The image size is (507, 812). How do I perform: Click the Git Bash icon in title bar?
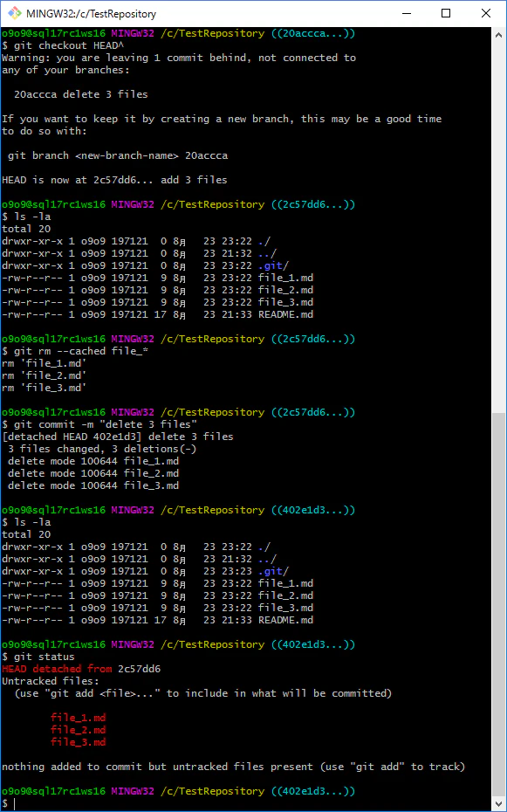click(x=14, y=13)
